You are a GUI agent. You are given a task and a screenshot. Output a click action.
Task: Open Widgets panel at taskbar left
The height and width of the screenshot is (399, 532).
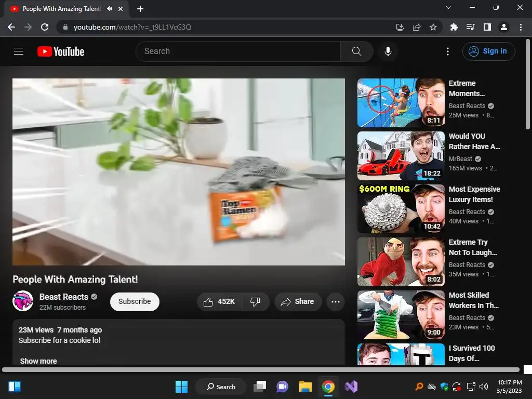pos(15,387)
